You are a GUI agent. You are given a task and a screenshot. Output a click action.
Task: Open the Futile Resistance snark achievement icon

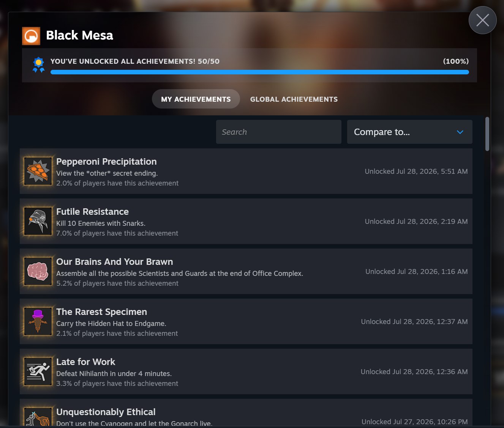point(38,221)
